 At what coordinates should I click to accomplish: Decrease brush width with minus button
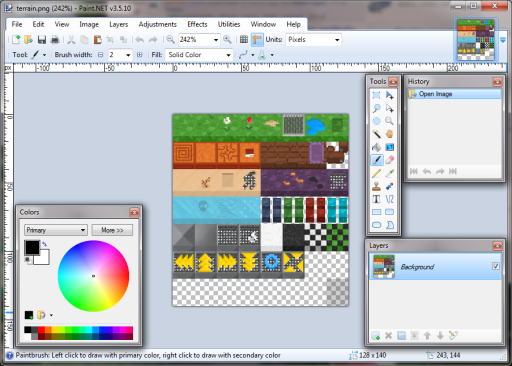pos(101,55)
